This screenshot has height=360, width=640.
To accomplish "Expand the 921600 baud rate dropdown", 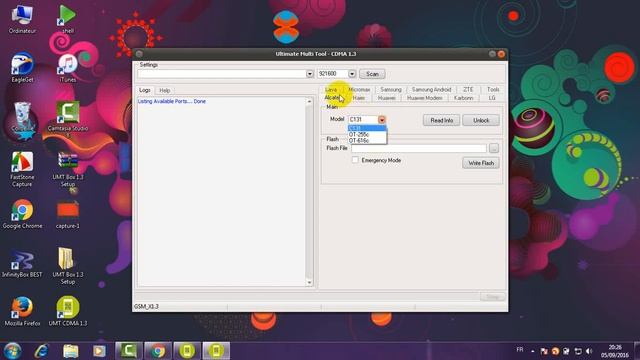I will [x=352, y=74].
